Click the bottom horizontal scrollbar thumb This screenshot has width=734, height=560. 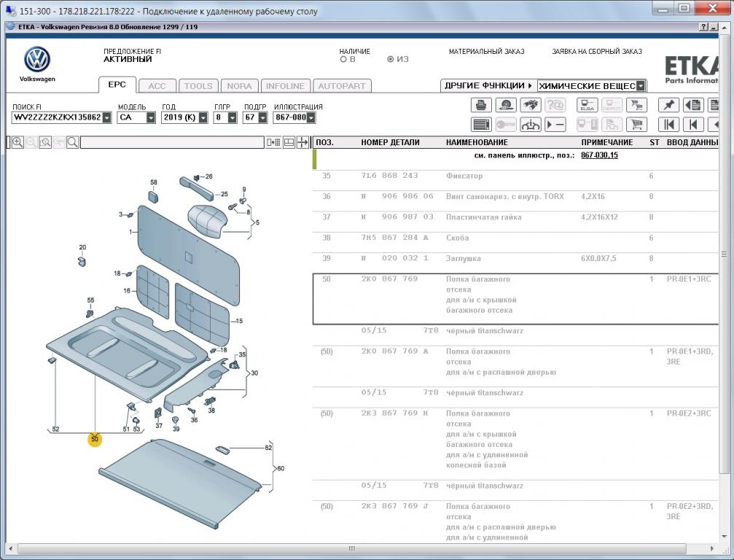coord(352,548)
